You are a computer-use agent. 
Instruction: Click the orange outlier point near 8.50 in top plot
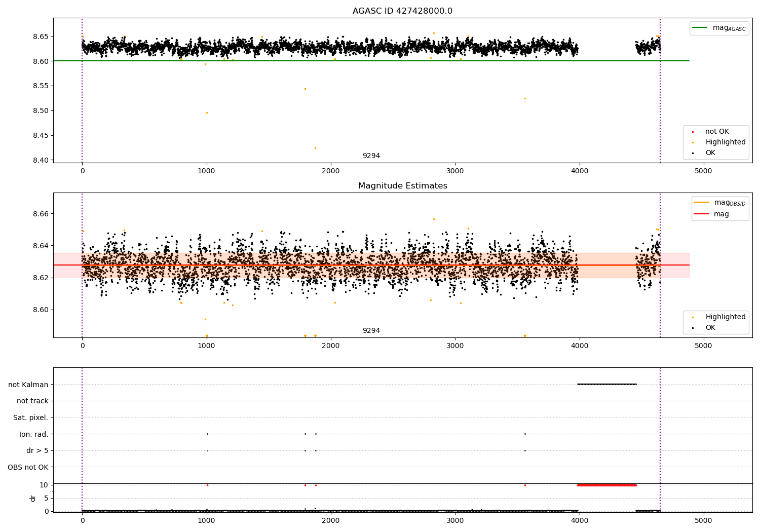point(207,112)
